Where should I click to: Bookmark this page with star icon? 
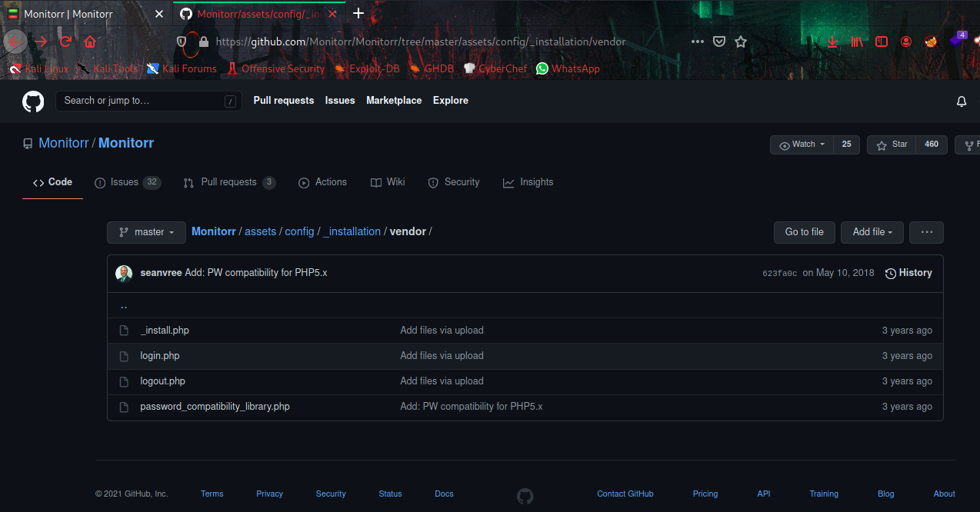pos(741,42)
